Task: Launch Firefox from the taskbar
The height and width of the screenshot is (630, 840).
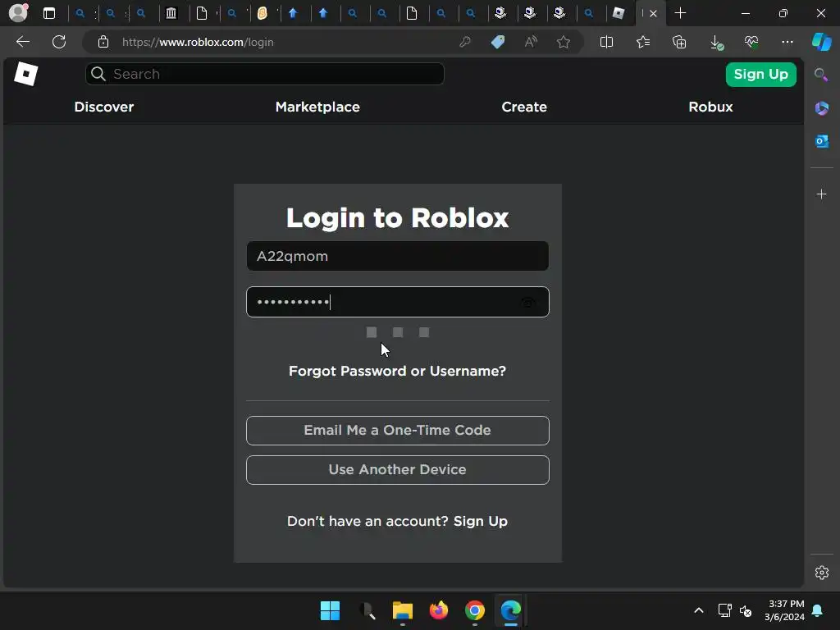Action: [439, 610]
